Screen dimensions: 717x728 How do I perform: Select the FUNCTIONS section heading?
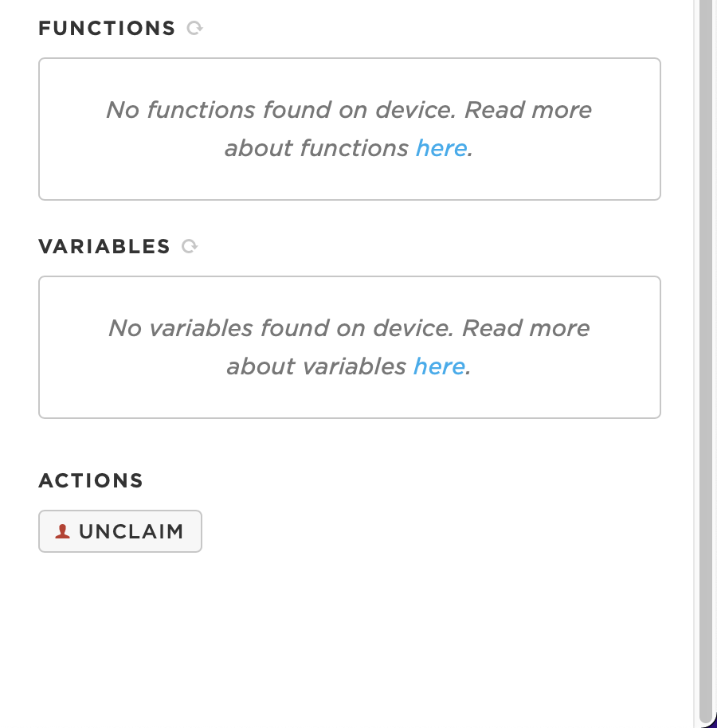[107, 29]
